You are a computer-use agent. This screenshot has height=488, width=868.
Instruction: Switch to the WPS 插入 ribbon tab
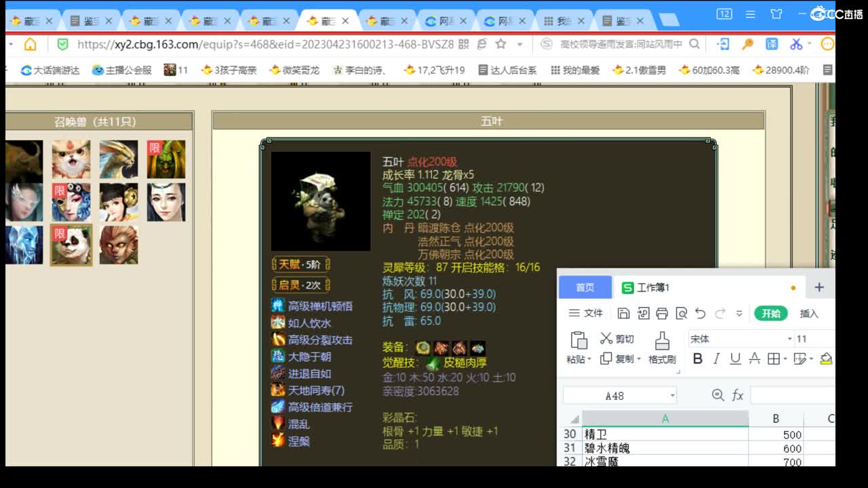[809, 313]
